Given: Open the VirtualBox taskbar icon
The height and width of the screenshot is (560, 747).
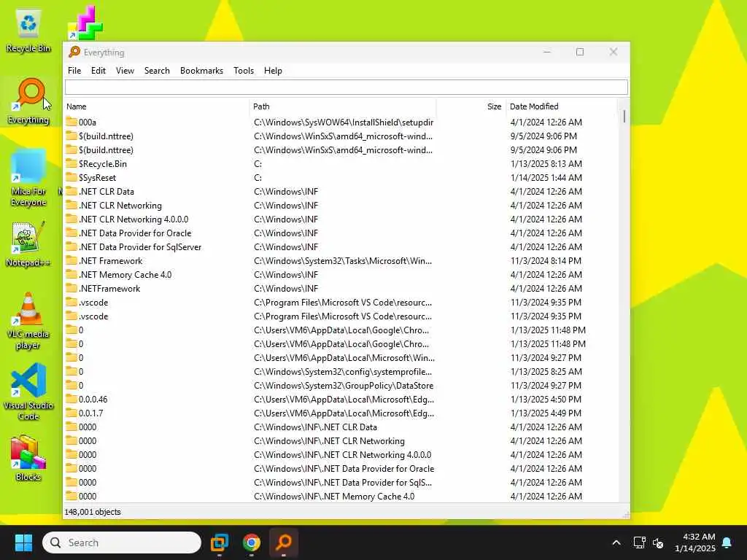Looking at the screenshot, I should click(x=220, y=542).
